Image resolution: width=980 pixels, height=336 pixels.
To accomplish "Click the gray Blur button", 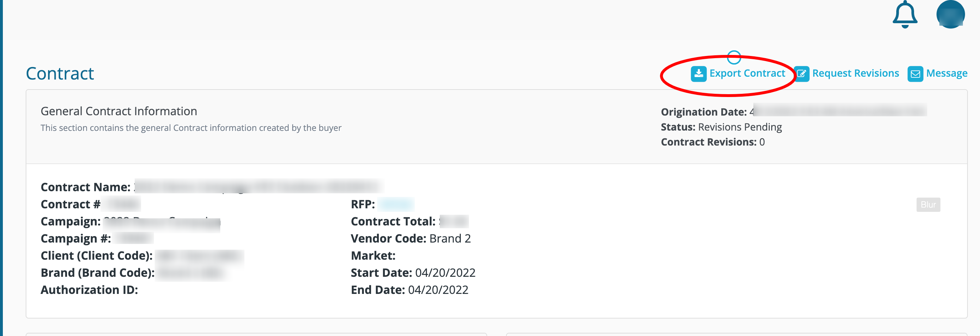I will tap(928, 205).
